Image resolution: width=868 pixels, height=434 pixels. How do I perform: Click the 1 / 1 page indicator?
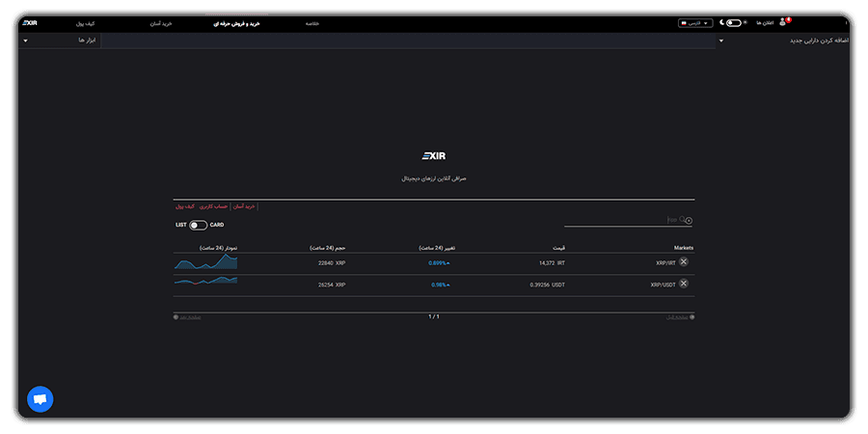coord(433,316)
